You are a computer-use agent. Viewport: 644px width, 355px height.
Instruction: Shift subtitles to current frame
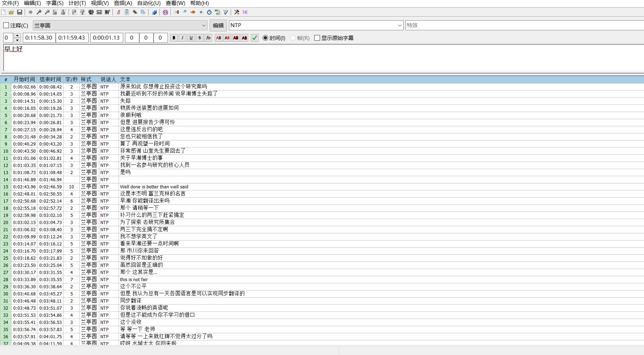click(108, 12)
